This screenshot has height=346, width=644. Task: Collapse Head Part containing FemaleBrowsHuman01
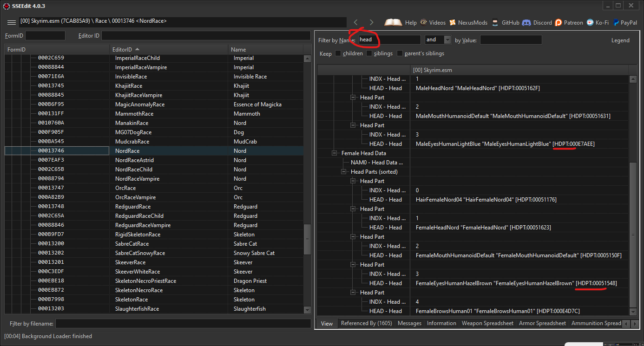[x=353, y=292]
